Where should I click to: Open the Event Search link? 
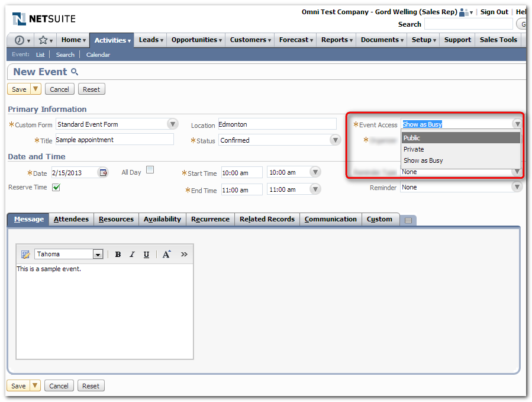(65, 54)
